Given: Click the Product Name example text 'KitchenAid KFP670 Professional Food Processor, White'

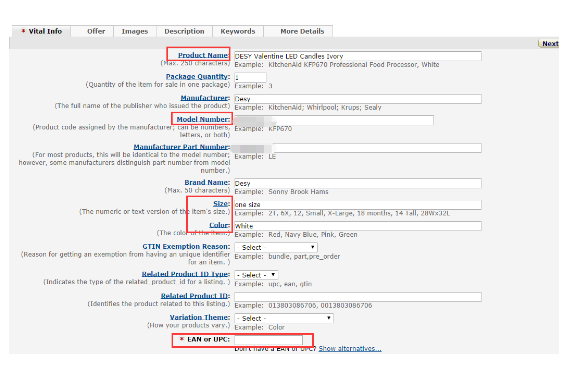Looking at the screenshot, I should pyautogui.click(x=354, y=65).
